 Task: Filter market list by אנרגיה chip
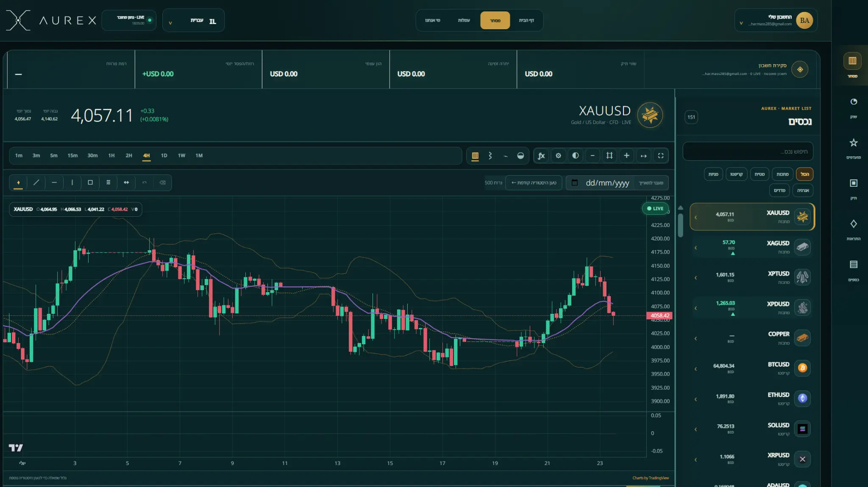(x=803, y=191)
